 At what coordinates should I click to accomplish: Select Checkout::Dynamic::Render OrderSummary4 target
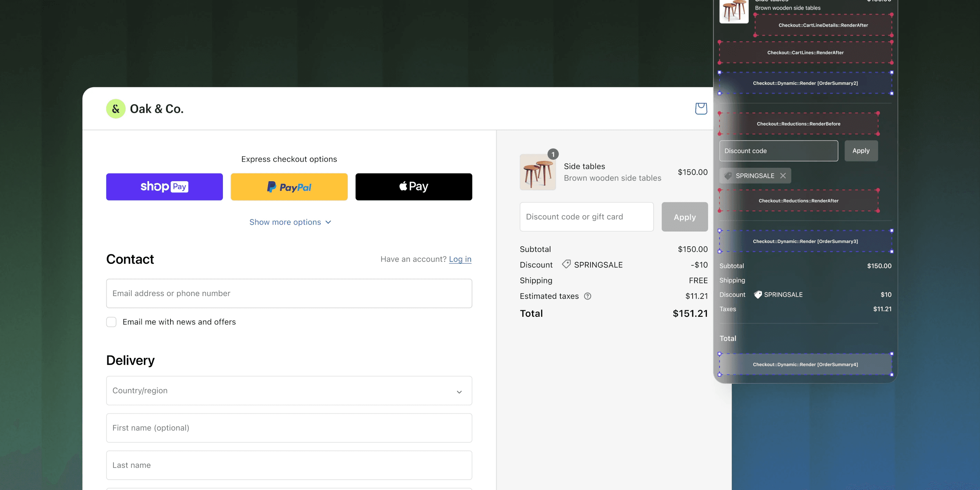[805, 364]
